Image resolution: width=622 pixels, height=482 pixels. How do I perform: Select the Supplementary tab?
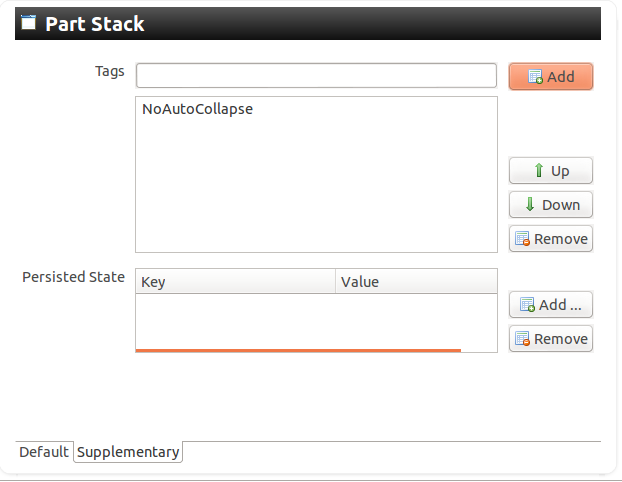pyautogui.click(x=128, y=452)
